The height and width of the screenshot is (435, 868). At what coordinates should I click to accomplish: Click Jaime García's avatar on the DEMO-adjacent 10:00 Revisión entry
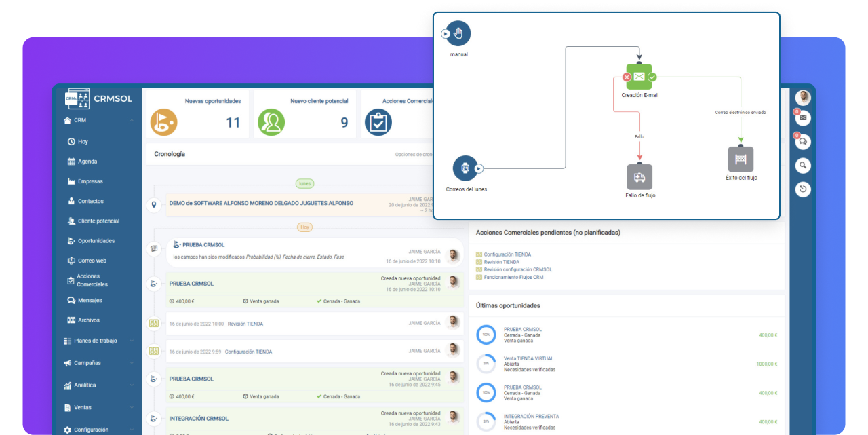(x=453, y=324)
